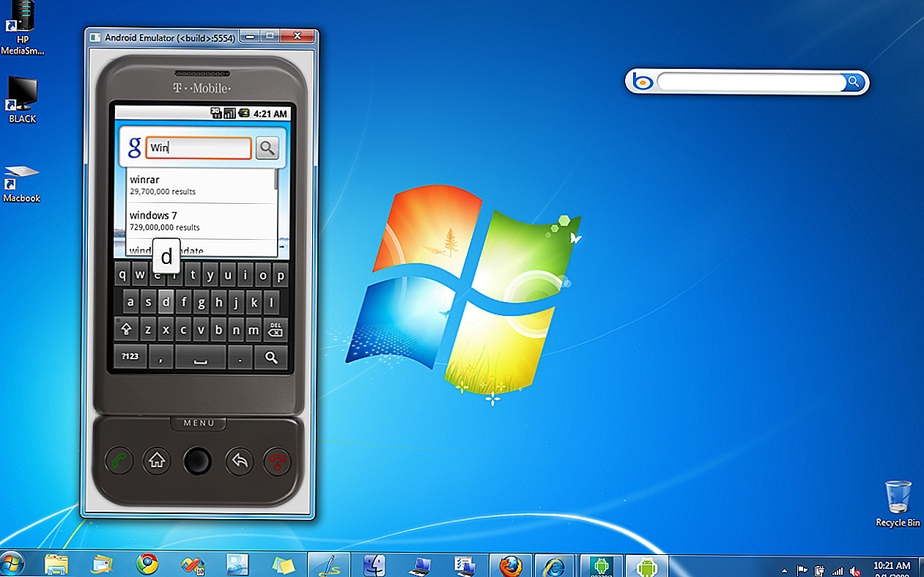Tap the x key on the keyboard

click(x=166, y=330)
